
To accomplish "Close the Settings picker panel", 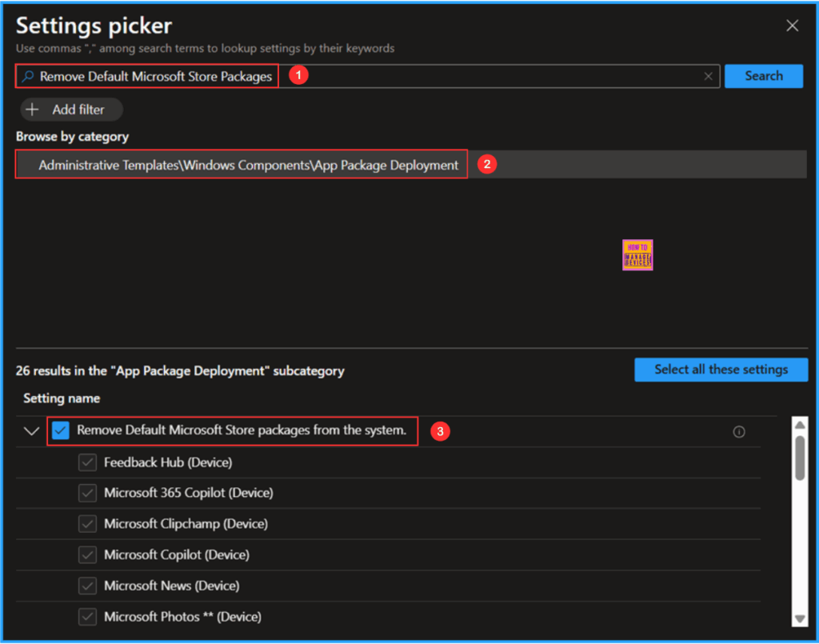I will tap(792, 26).
